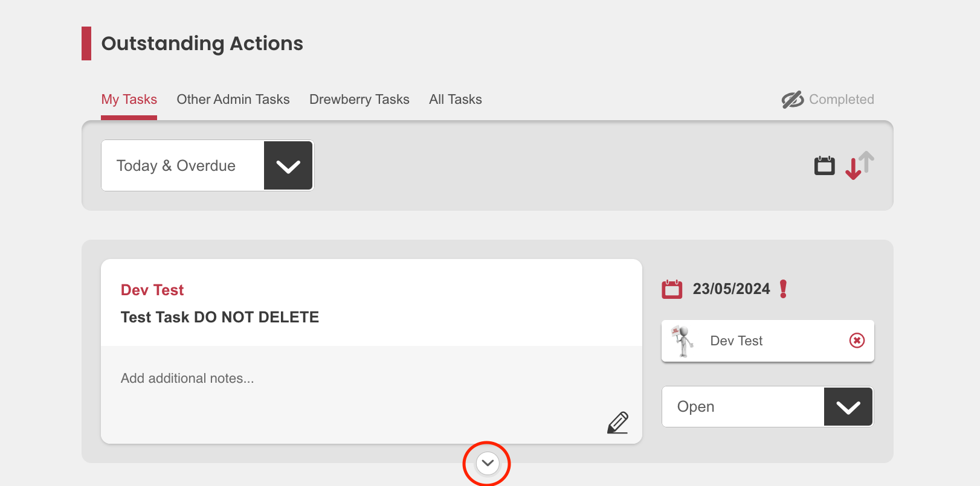Open the Today & Overdue filter dropdown
The width and height of the screenshot is (980, 486).
[x=182, y=165]
